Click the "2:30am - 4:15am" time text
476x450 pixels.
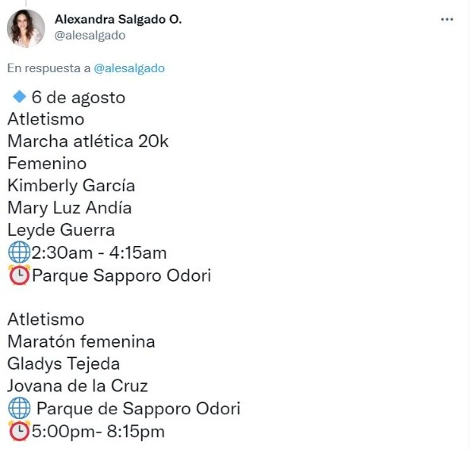pos(98,253)
